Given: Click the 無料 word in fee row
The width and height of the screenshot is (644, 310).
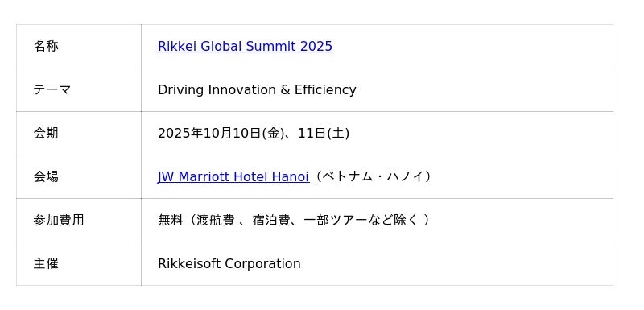Looking at the screenshot, I should click(x=171, y=220).
